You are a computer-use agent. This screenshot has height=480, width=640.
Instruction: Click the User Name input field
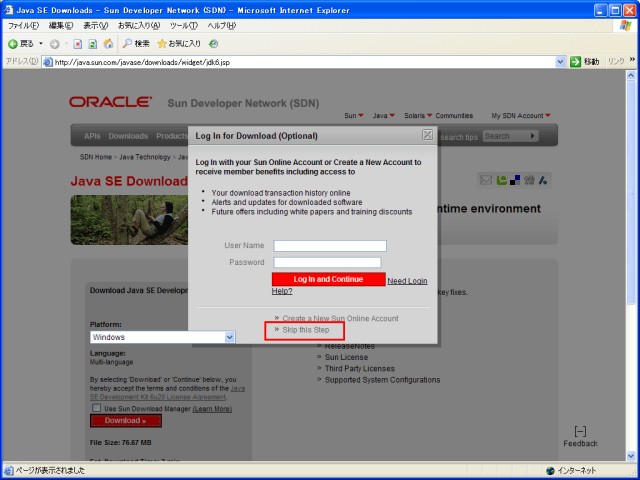(330, 246)
